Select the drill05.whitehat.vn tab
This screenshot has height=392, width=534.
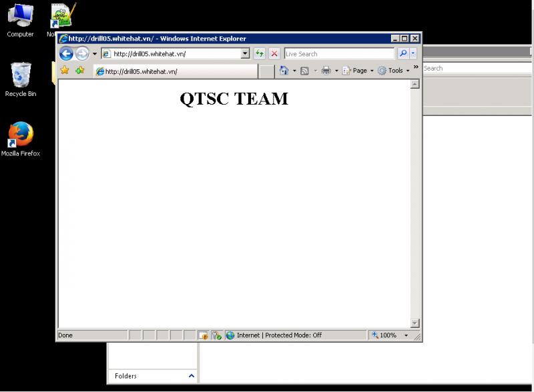coord(176,71)
